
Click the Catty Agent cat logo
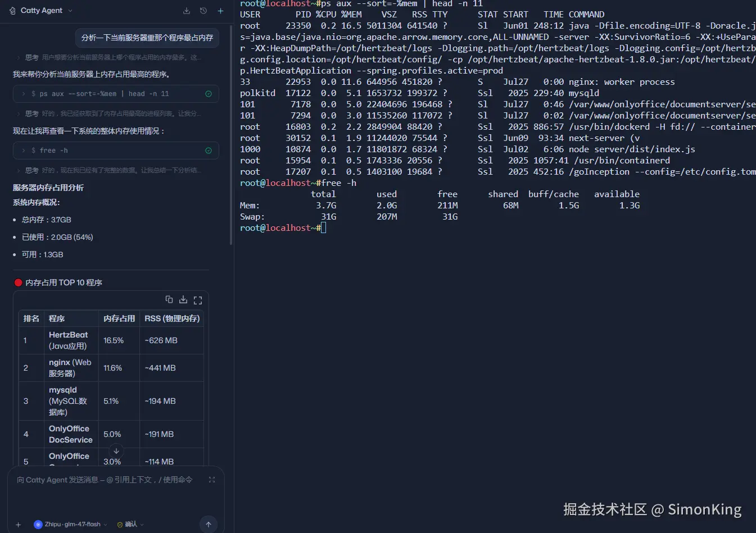point(13,11)
